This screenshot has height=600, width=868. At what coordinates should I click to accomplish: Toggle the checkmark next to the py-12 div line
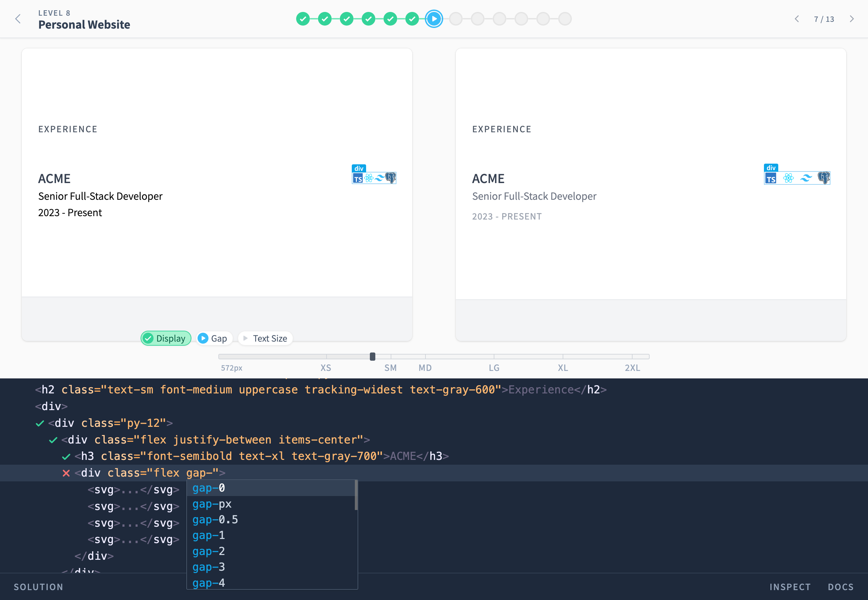(x=40, y=423)
